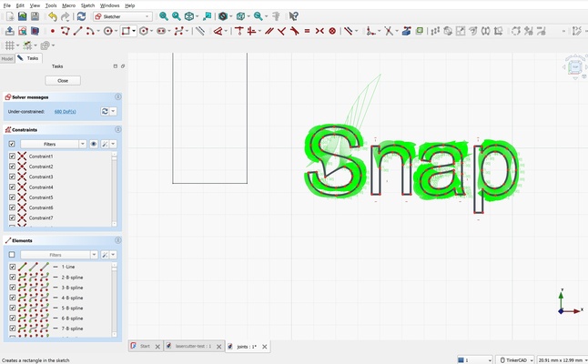Click the Trim edge tool
Image resolution: width=588 pixels, height=364 pixels.
pyautogui.click(x=389, y=31)
